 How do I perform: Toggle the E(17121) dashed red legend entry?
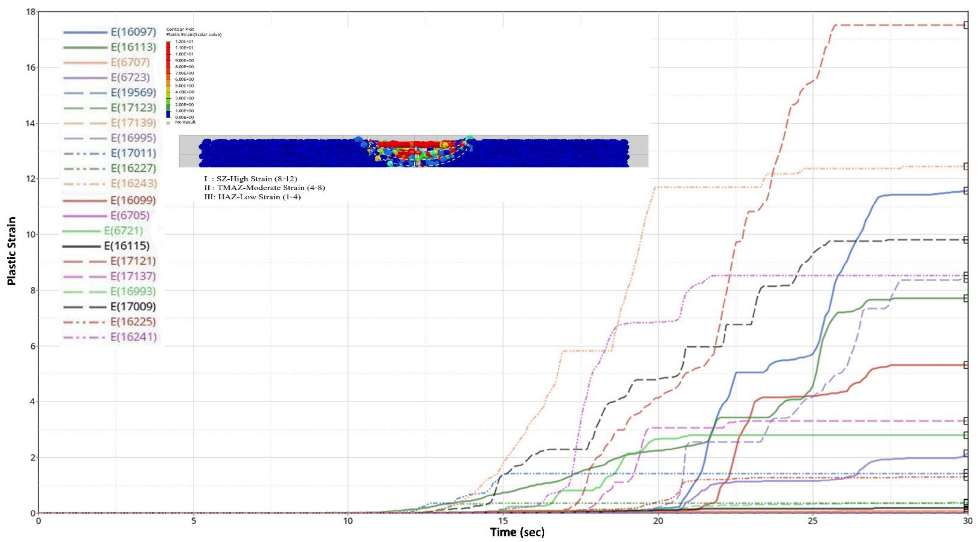point(133,261)
